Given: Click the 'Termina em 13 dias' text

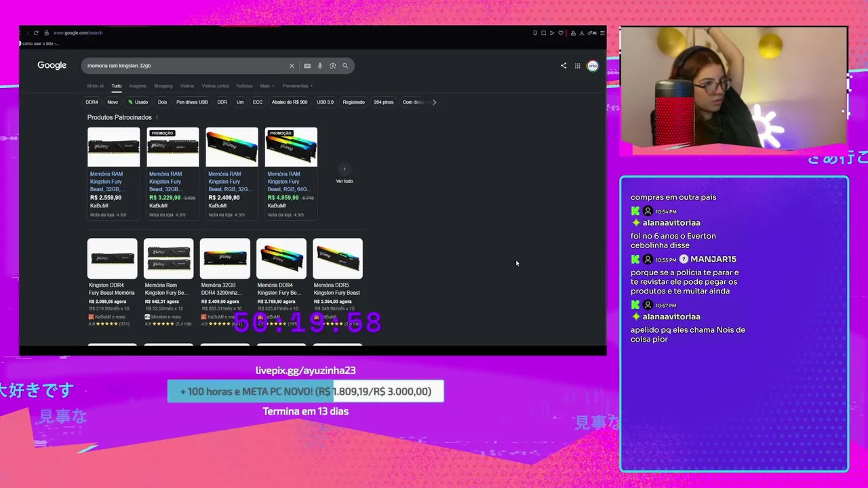Looking at the screenshot, I should pos(306,411).
